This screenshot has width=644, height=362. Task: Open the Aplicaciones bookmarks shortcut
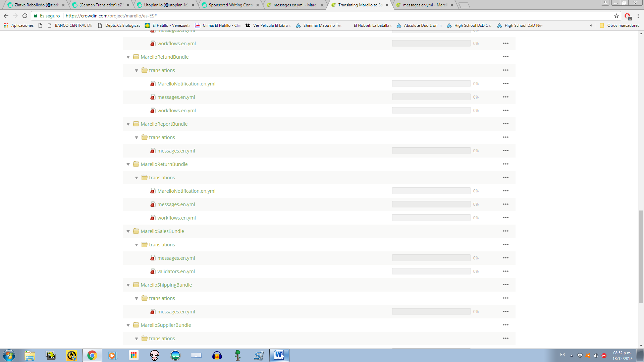click(18, 25)
